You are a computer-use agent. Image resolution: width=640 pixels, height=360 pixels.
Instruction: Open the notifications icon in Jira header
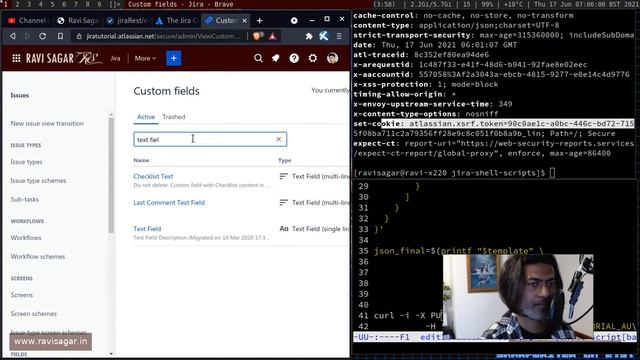276,58
